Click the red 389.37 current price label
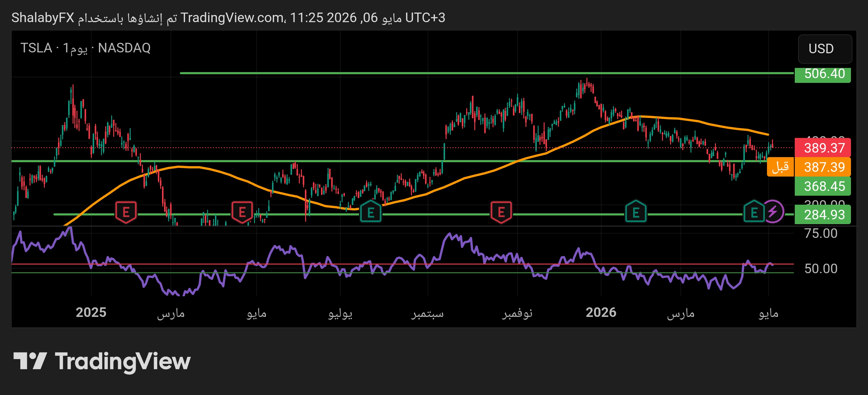Screen dimensions: 868x395 tap(823, 148)
